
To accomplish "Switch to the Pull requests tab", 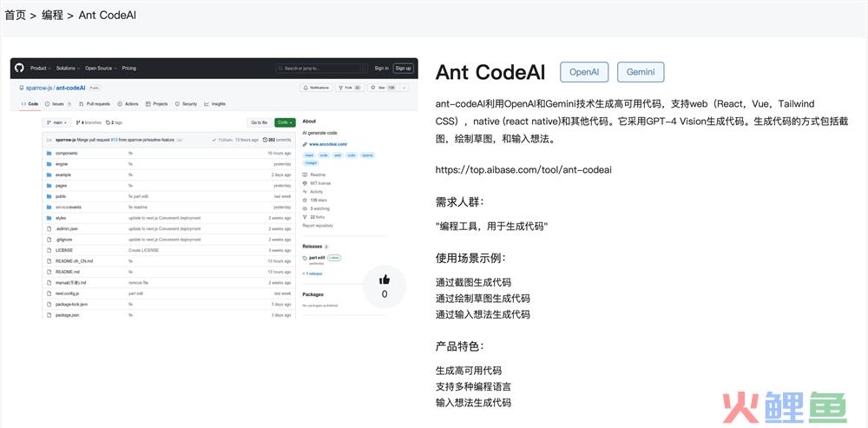I will [94, 103].
